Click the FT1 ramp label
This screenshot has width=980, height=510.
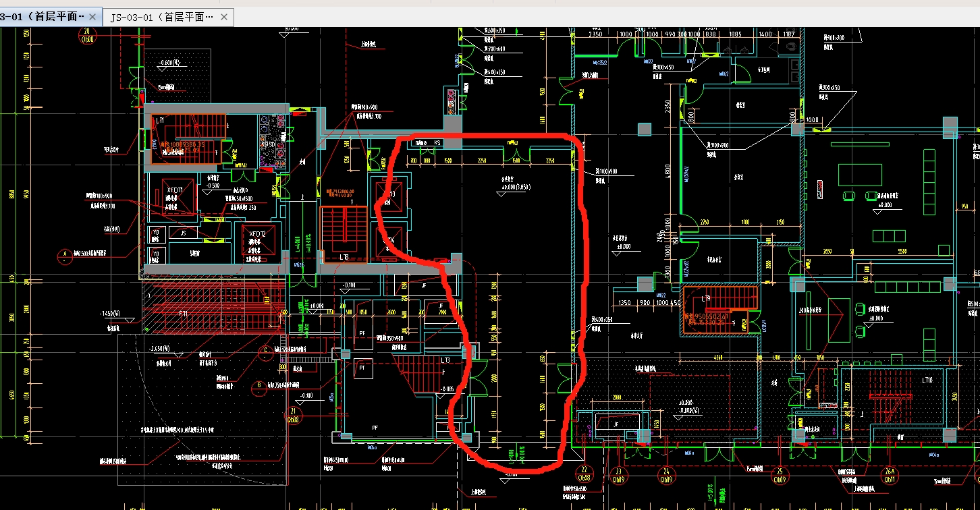pyautogui.click(x=183, y=314)
